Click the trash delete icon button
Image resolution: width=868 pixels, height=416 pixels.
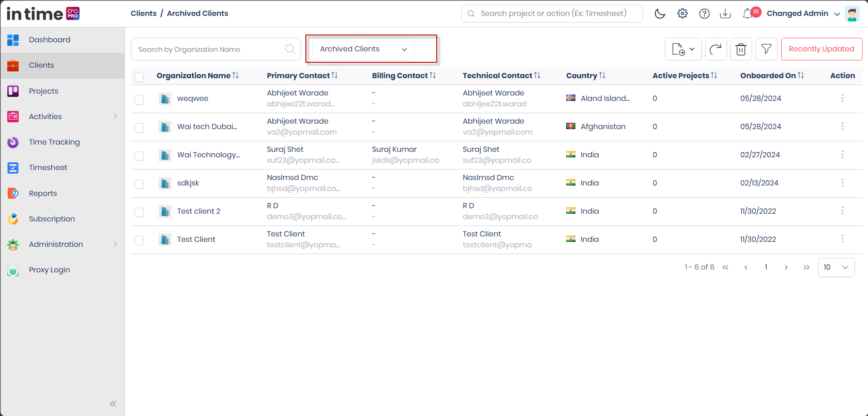pos(741,49)
